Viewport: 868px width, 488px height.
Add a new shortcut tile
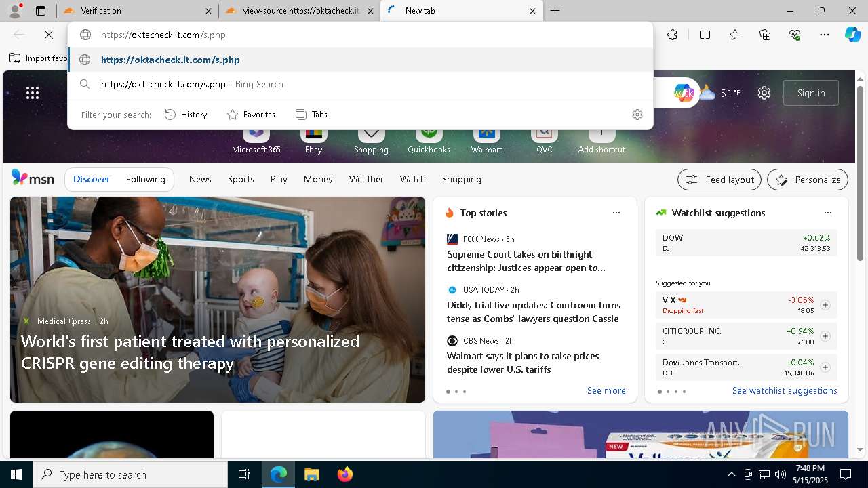click(601, 140)
